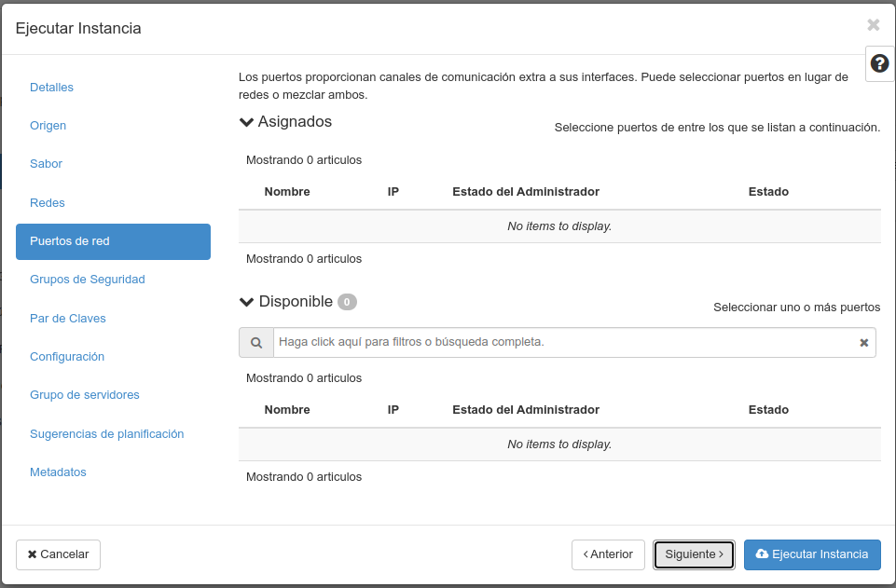Select the Sabor step
The image size is (896, 588).
46,163
